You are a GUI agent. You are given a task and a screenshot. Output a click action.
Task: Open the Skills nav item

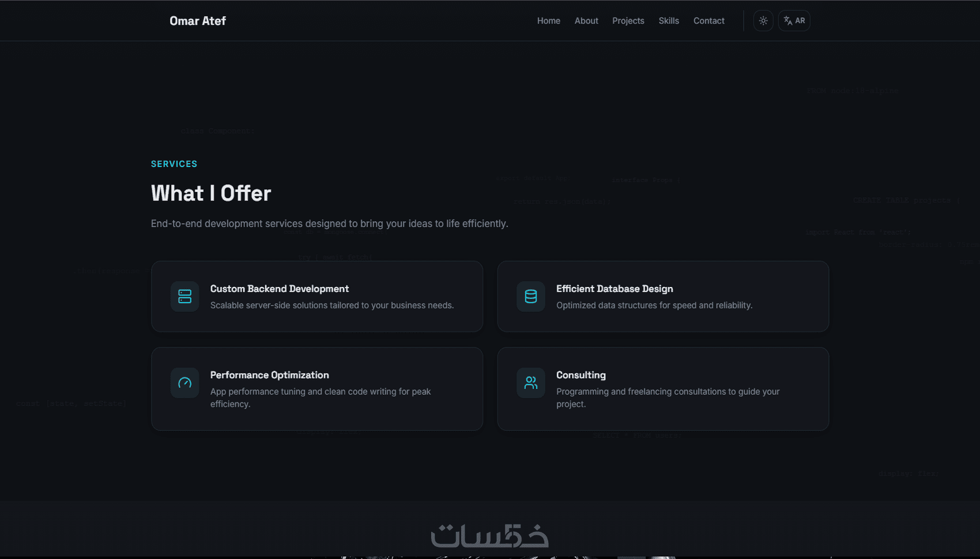point(669,21)
